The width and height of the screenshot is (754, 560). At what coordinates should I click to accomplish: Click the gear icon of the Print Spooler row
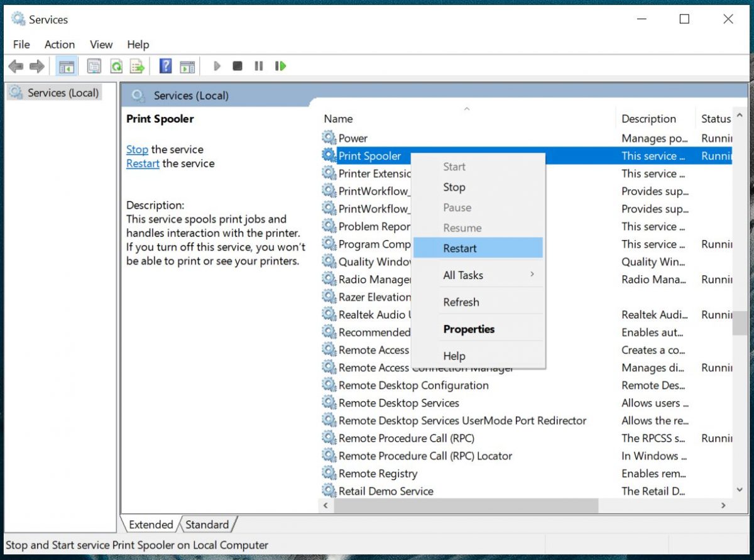(329, 155)
